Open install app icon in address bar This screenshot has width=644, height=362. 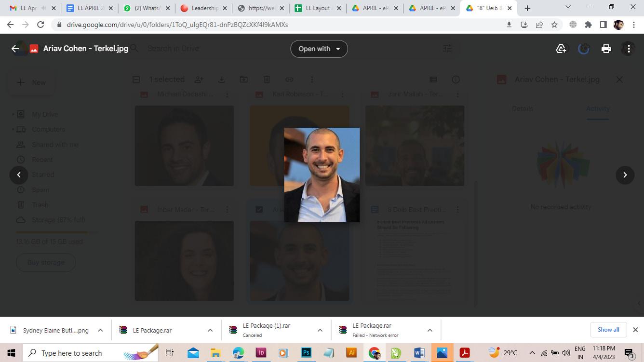tap(524, 25)
